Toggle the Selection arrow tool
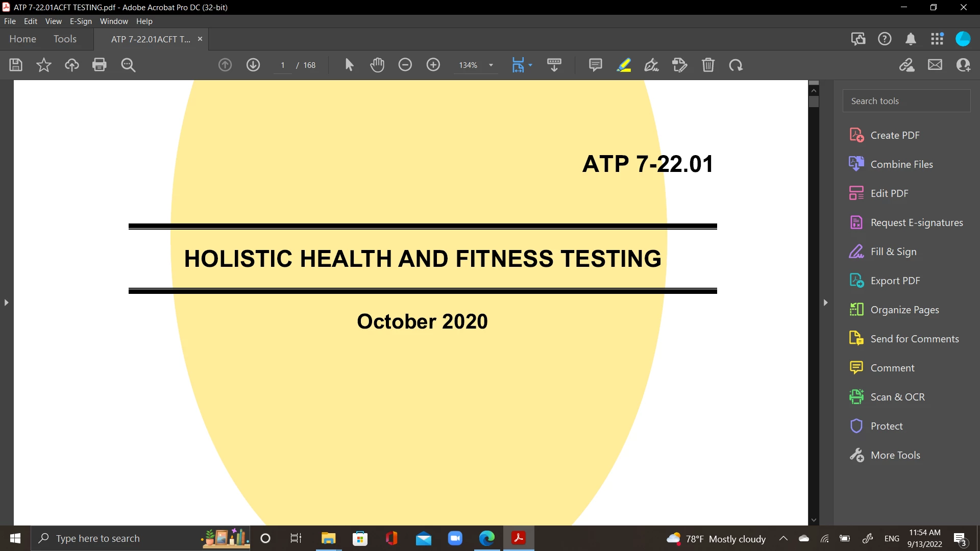 tap(349, 65)
